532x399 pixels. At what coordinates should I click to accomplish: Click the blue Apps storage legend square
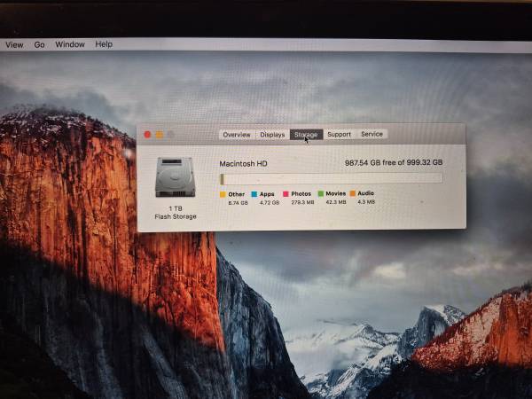254,193
